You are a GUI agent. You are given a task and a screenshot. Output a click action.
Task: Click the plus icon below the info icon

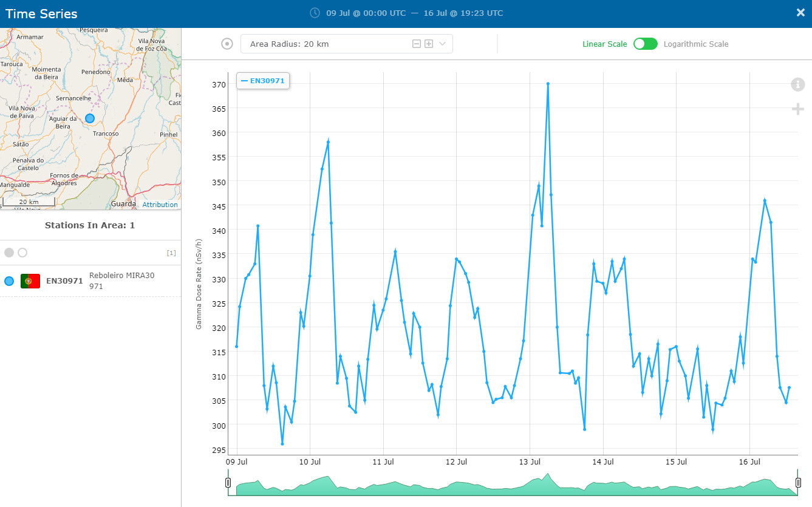pyautogui.click(x=797, y=109)
